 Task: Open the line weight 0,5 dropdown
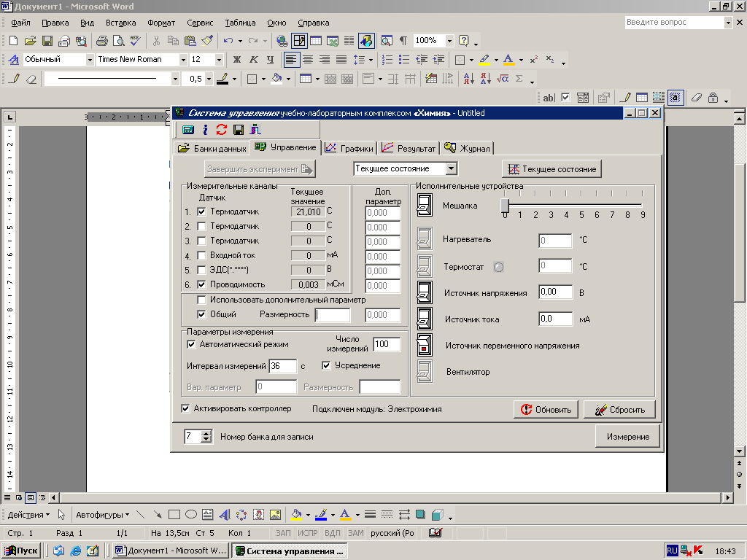[x=209, y=79]
